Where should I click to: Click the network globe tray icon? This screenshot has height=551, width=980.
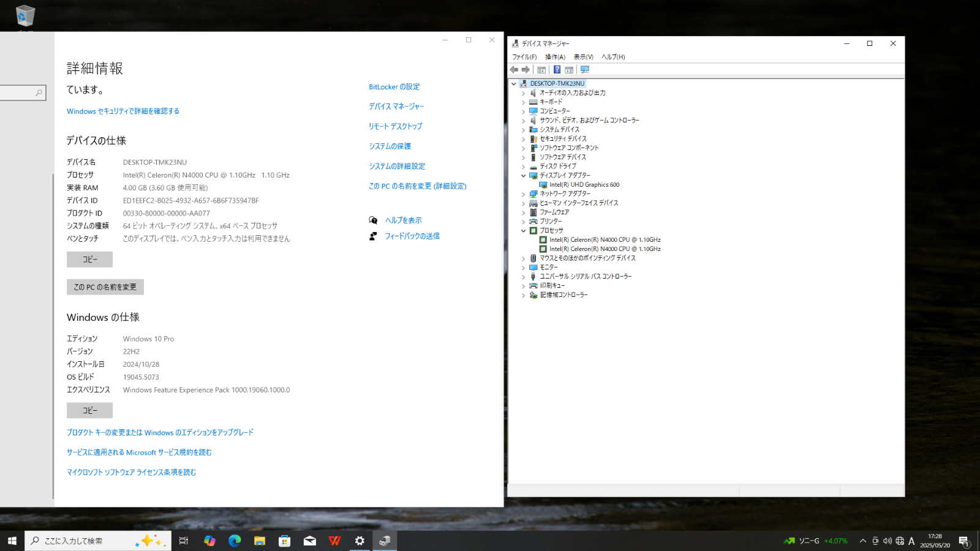[900, 541]
